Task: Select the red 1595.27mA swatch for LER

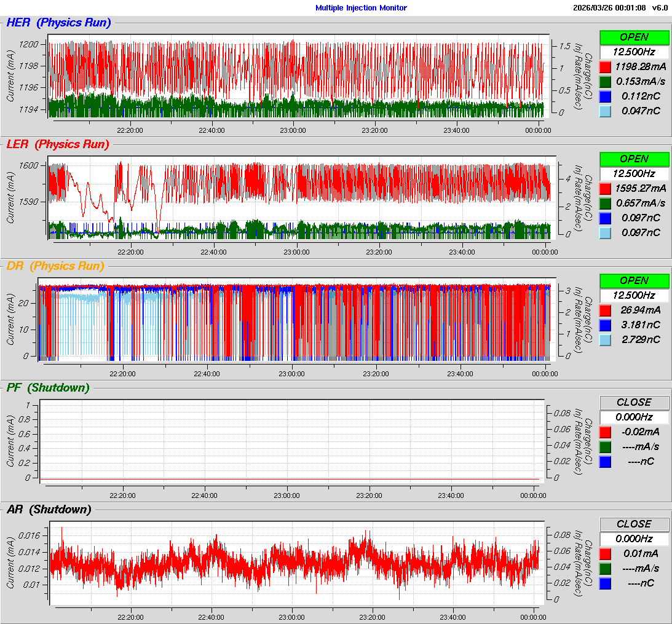Action: [606, 188]
